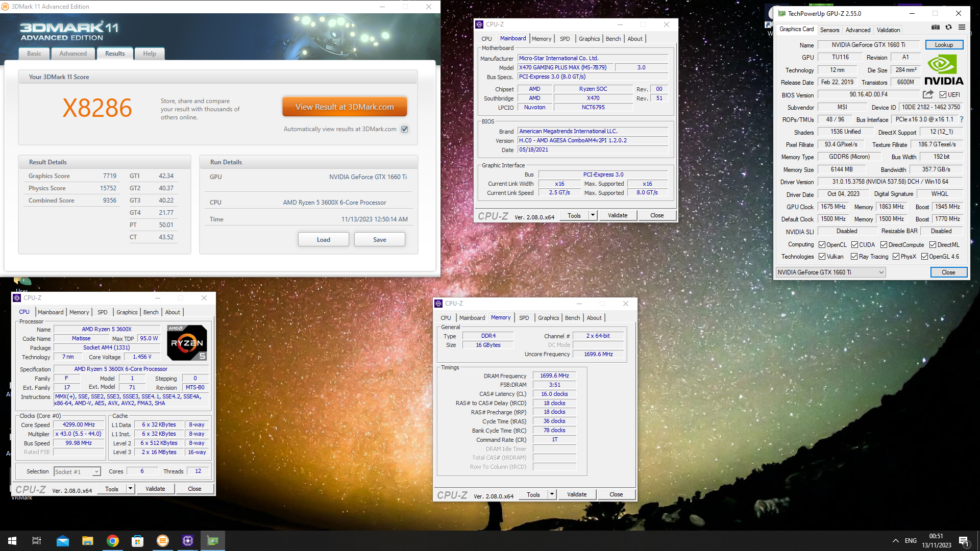Click Validate in the CPU-Z CPU window
Image resolution: width=980 pixels, height=551 pixels.
pyautogui.click(x=155, y=489)
